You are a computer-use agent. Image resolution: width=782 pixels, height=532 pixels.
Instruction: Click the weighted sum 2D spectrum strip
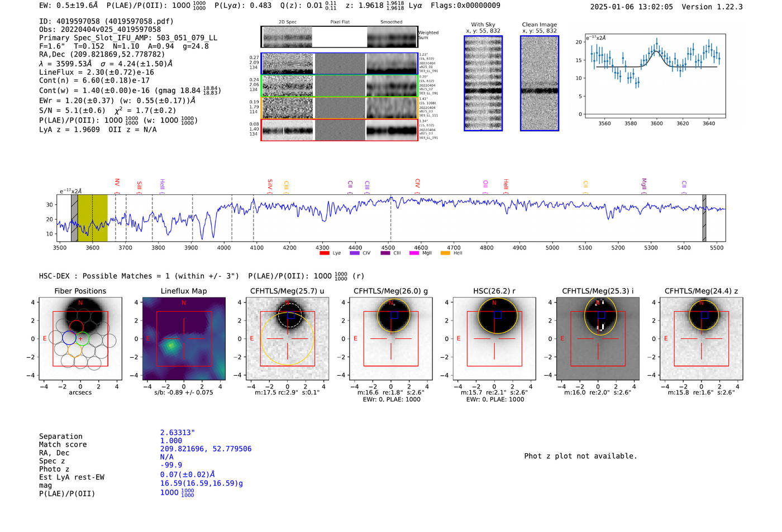(x=340, y=37)
